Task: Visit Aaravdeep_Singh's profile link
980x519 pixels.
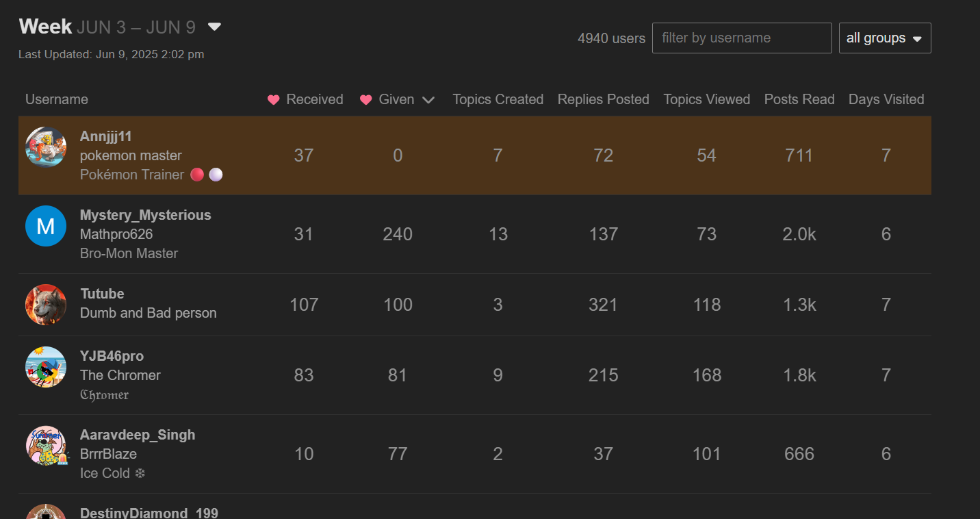Action: click(137, 435)
